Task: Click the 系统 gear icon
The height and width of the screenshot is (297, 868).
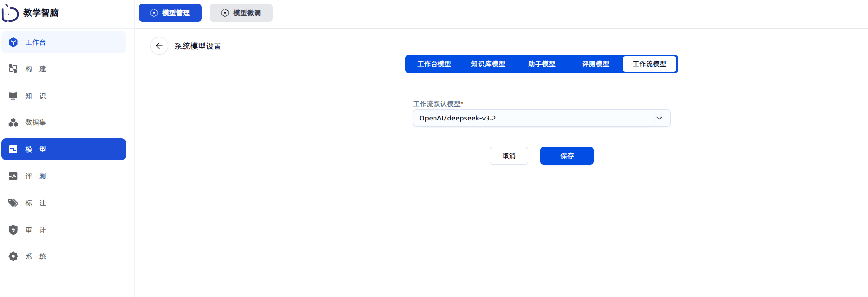Action: pos(13,256)
